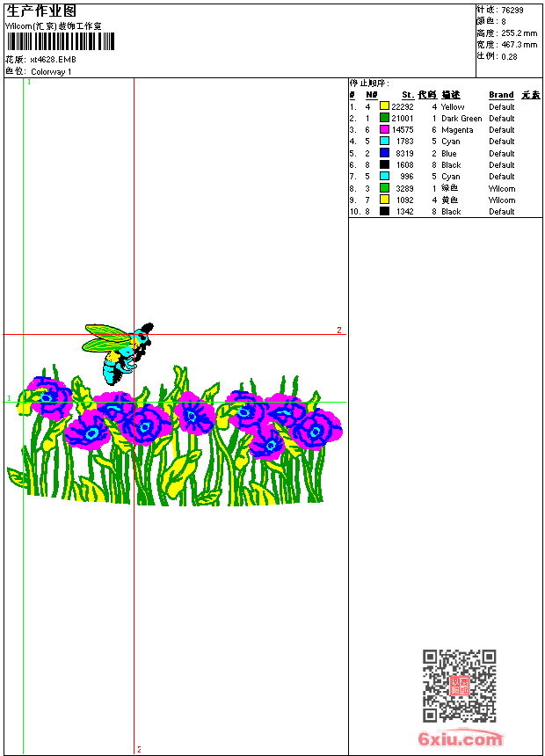The width and height of the screenshot is (545, 756).
Task: Click the dark green swatch for Dark Green
Action: point(384,118)
